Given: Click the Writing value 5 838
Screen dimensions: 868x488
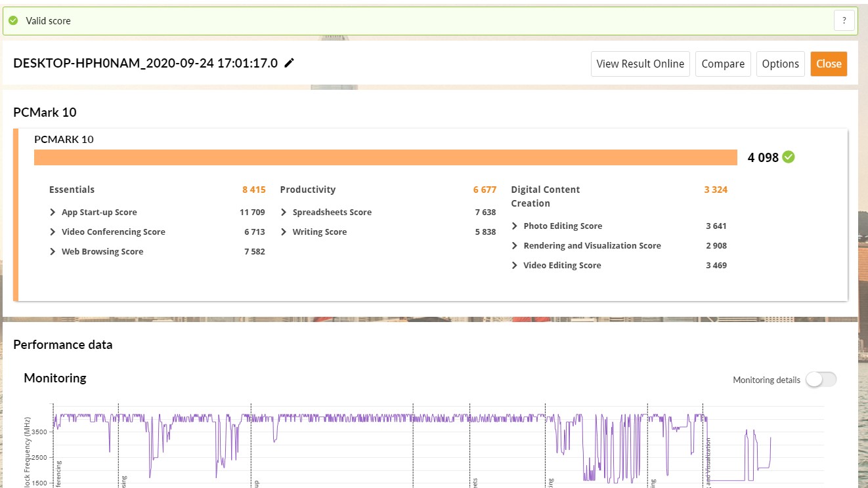Looking at the screenshot, I should 485,232.
